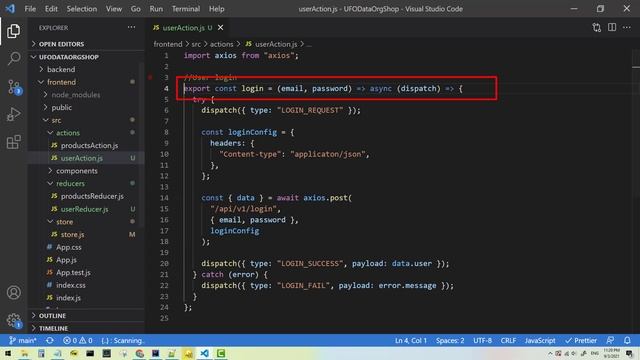Open the Go menu
This screenshot has width=640, height=360.
(x=136, y=9)
